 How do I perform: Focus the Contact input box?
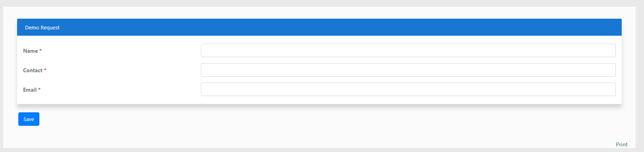(x=408, y=70)
